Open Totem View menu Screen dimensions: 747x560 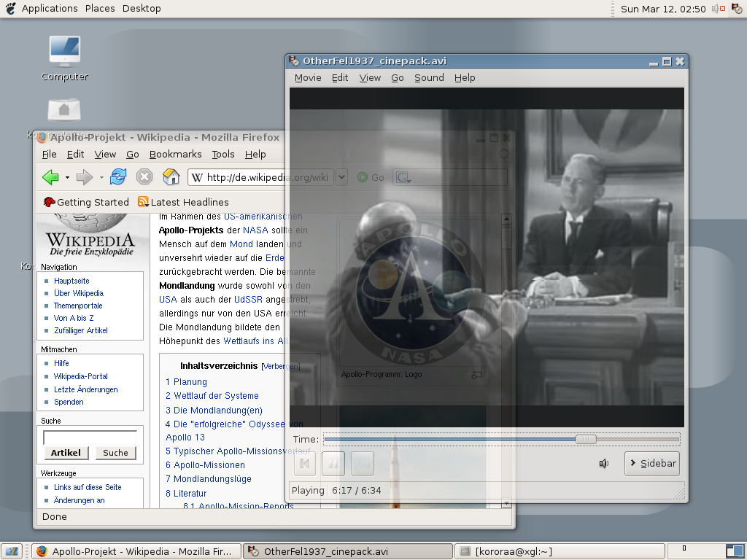click(370, 77)
